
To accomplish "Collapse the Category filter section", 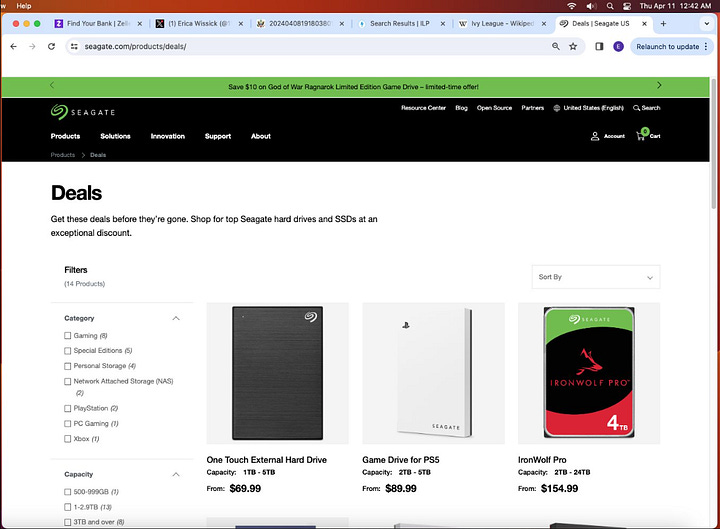I will (176, 318).
